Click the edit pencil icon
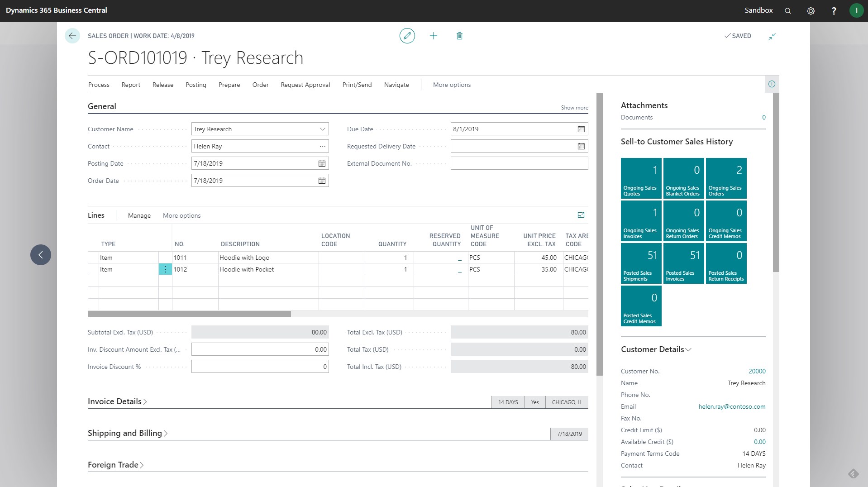Viewport: 868px width, 487px height. (x=407, y=36)
